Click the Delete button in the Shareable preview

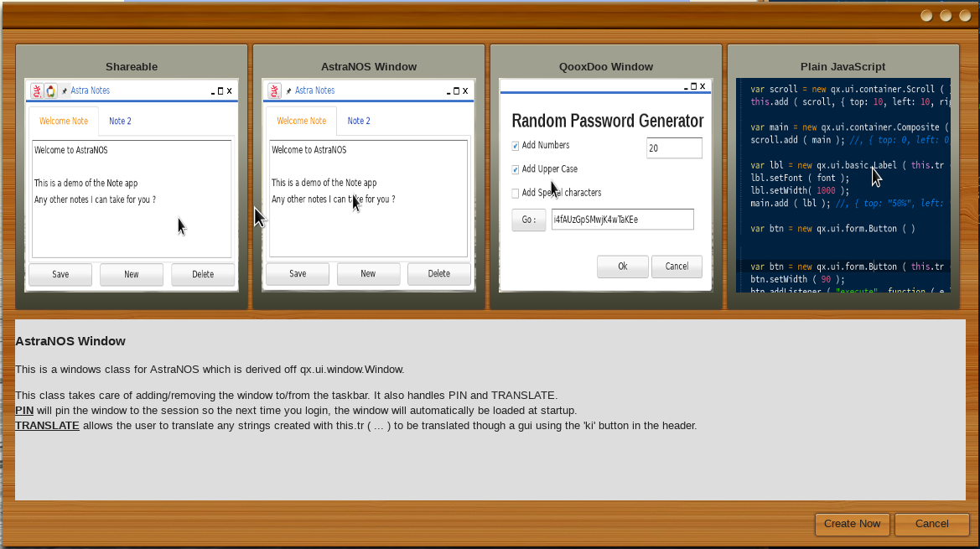(203, 274)
